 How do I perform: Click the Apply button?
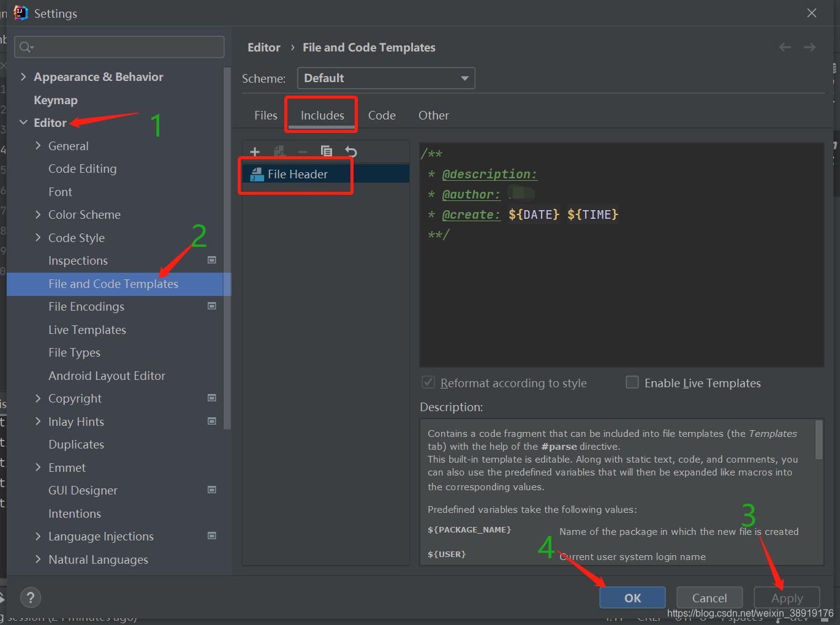(787, 598)
